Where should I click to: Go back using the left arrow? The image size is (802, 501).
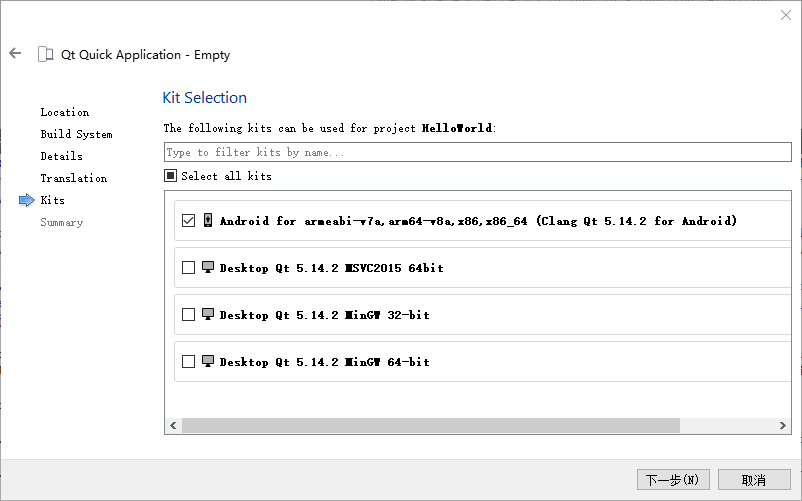[15, 53]
